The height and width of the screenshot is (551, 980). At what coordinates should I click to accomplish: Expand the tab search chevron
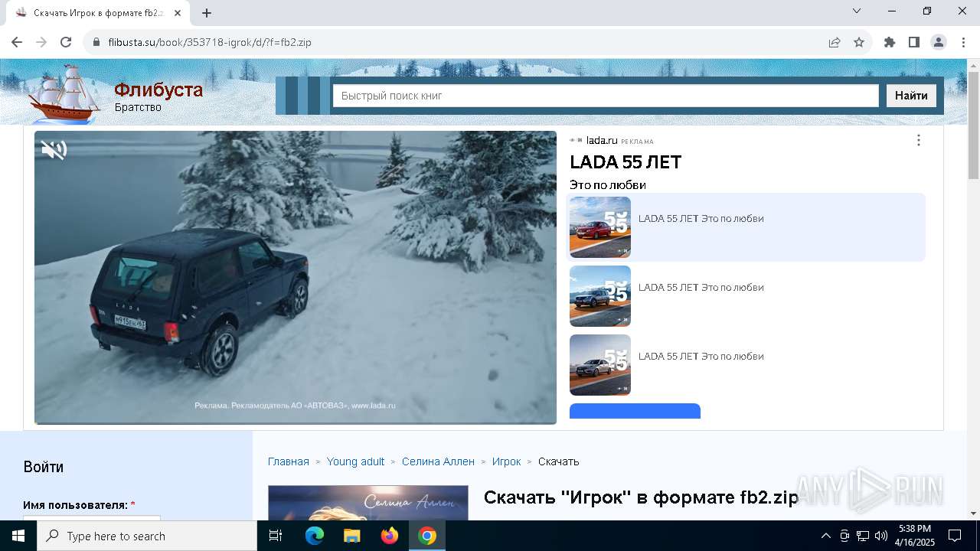(857, 11)
